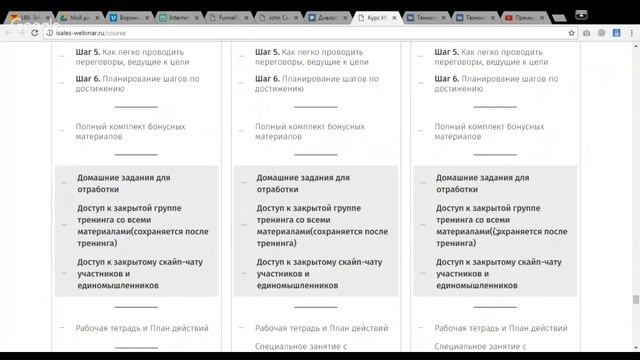Screen dimensions: 640x360
Task: Close the 'Internet' tab
Action: 196,18
